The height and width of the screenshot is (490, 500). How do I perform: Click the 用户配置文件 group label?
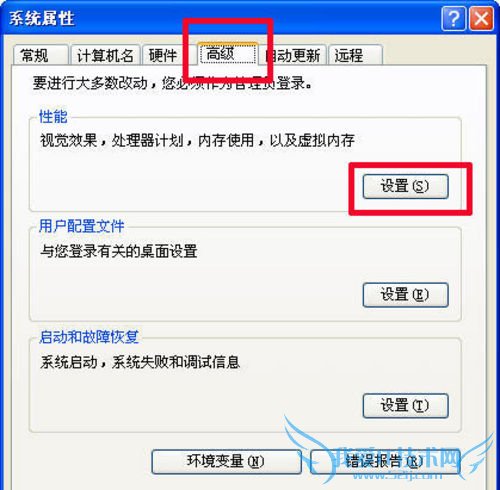tap(81, 226)
